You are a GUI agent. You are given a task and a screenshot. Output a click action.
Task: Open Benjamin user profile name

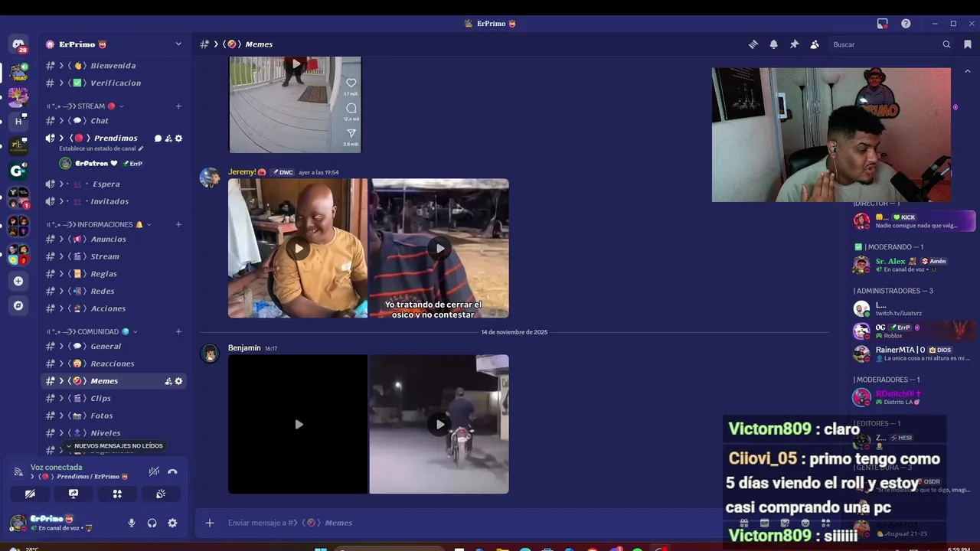[x=244, y=348]
